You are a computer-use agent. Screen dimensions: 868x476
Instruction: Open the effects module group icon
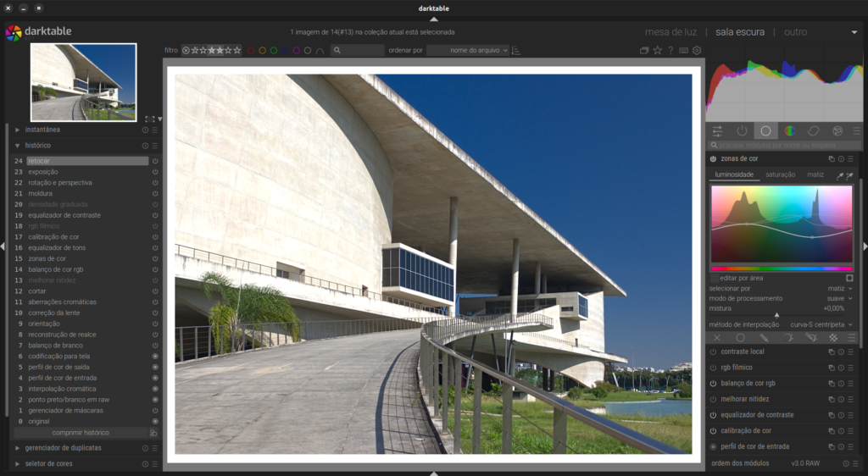(x=837, y=130)
